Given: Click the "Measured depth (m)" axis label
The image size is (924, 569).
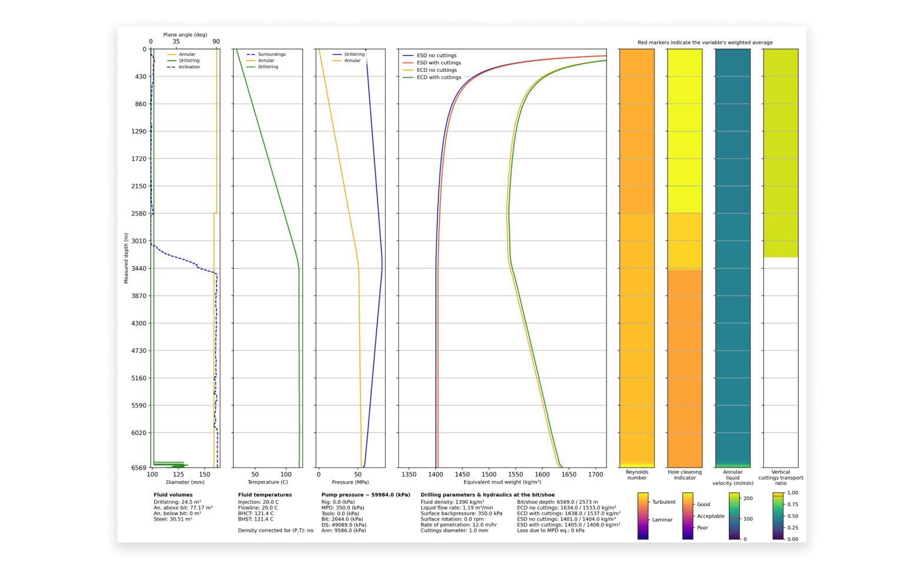Looking at the screenshot, I should pyautogui.click(x=126, y=258).
